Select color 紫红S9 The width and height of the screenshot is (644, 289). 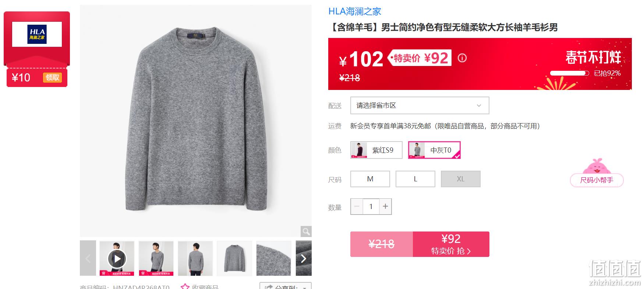coord(376,150)
